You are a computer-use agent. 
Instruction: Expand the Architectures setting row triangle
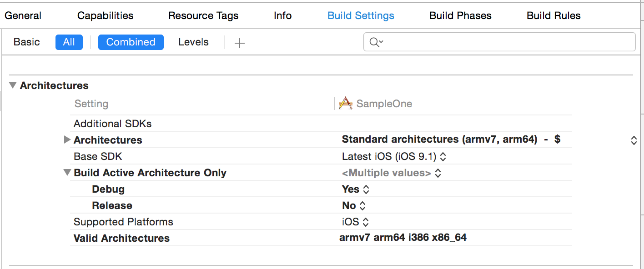pos(67,139)
